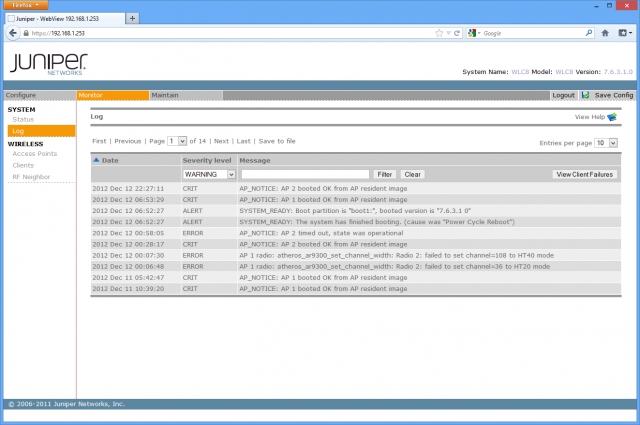
Task: Click the Clear button
Action: tap(413, 174)
